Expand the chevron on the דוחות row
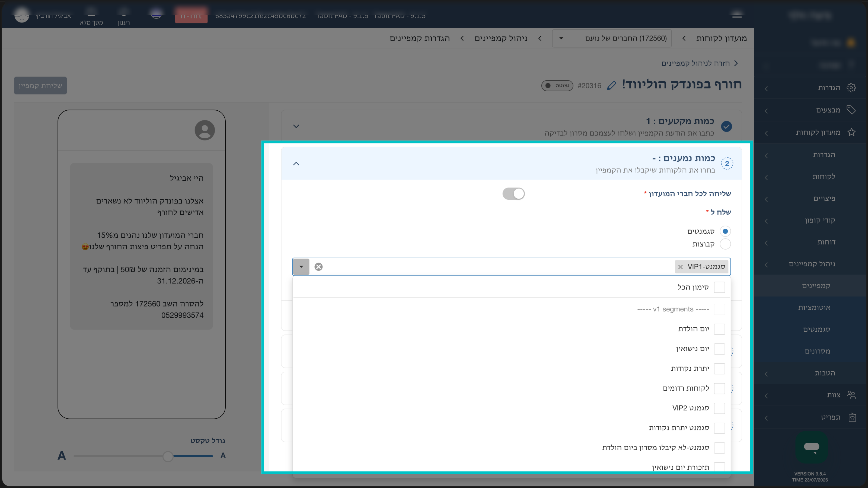868x488 pixels. pyautogui.click(x=766, y=243)
